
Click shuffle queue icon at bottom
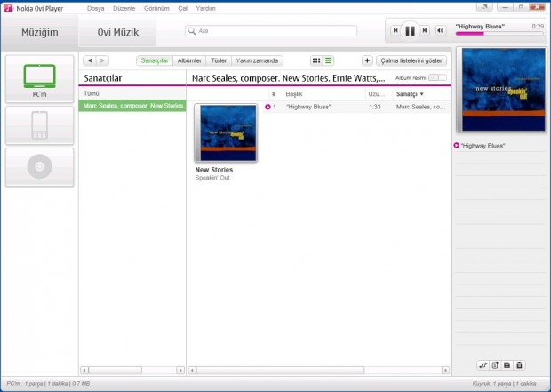[483, 365]
